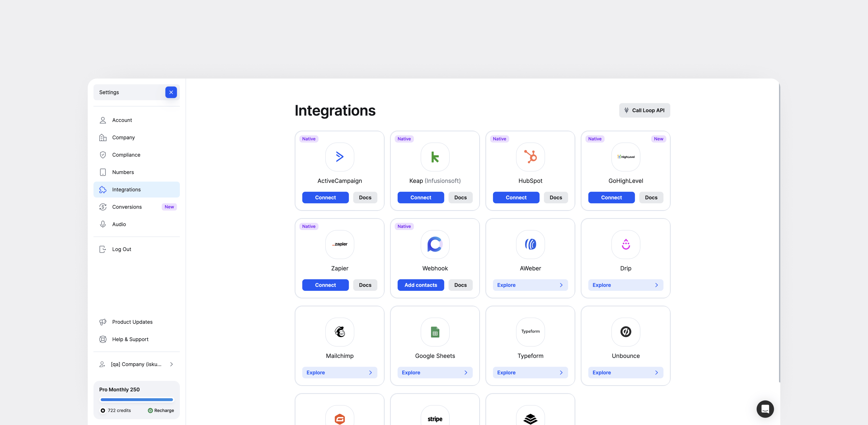The image size is (868, 425).
Task: Connect the Keap integration
Action: coord(421,197)
